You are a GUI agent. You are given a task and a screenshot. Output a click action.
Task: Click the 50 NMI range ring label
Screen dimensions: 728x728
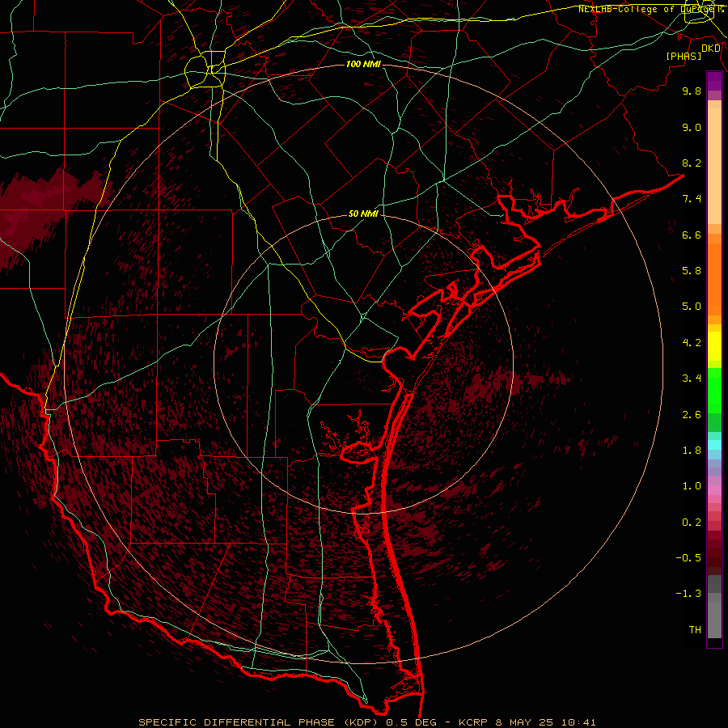(x=363, y=214)
